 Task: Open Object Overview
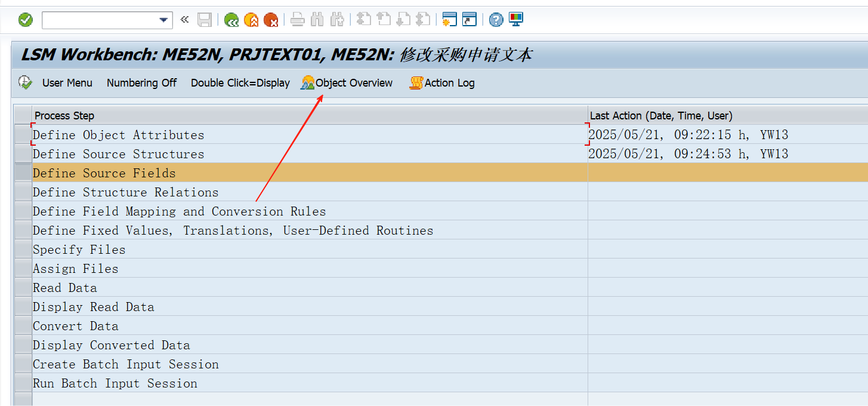[x=347, y=83]
